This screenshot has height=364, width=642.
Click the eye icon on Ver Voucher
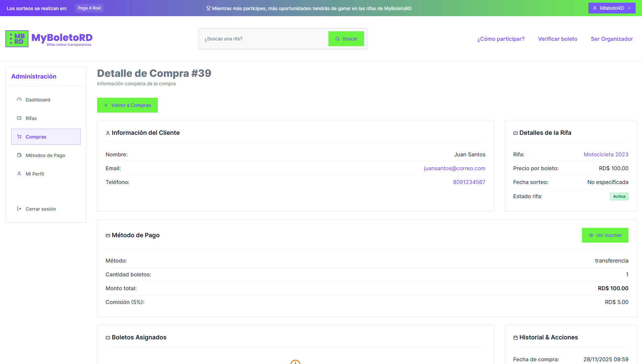click(x=591, y=235)
